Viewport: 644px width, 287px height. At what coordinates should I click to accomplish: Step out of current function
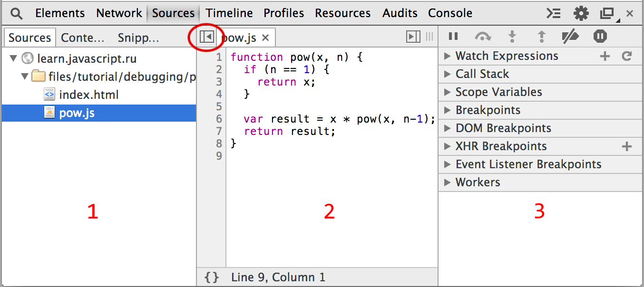tap(541, 36)
